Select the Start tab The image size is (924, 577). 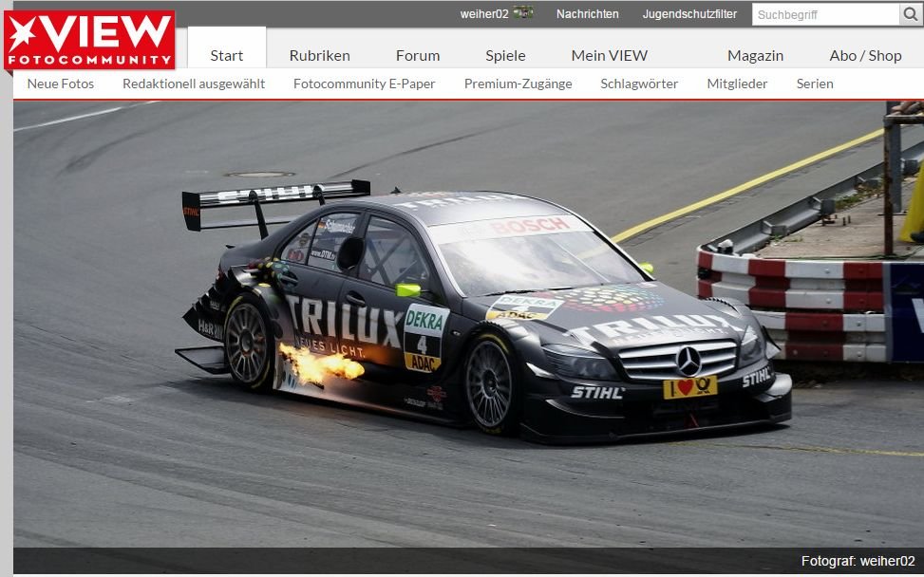[226, 55]
